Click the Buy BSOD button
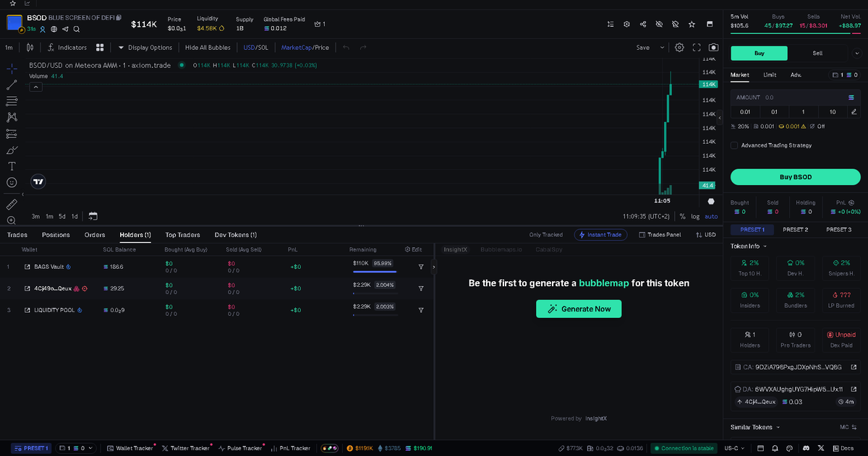This screenshot has width=868, height=456. pos(796,177)
